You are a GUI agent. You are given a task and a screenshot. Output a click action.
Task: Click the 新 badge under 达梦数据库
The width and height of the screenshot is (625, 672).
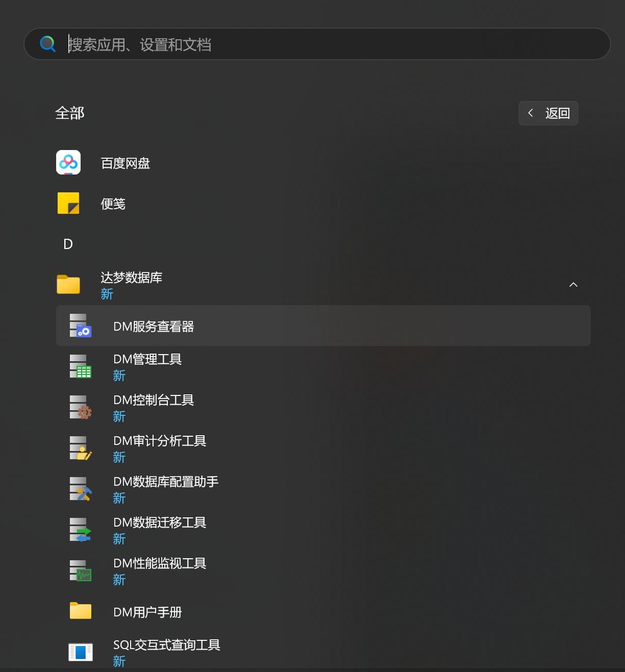[x=107, y=294]
